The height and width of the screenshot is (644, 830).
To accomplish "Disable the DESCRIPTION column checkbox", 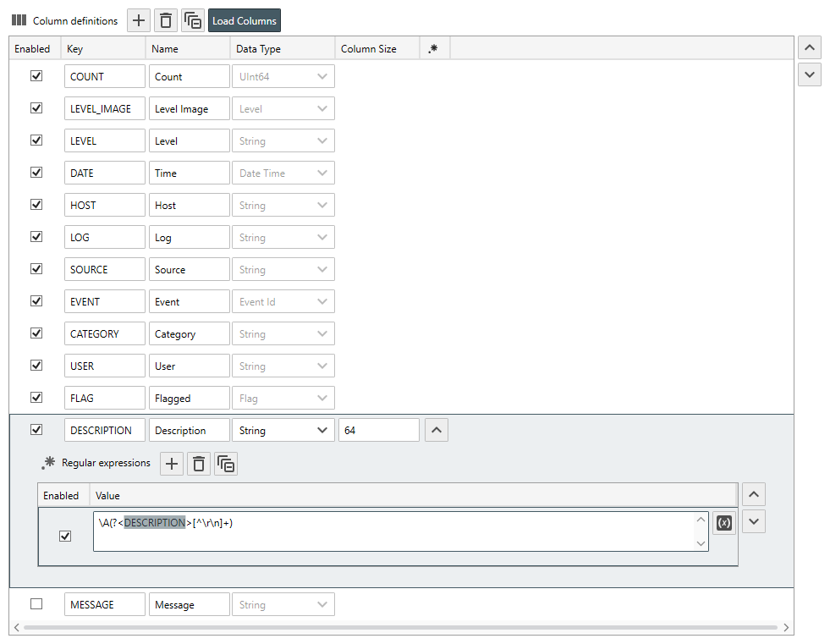I will [x=36, y=430].
